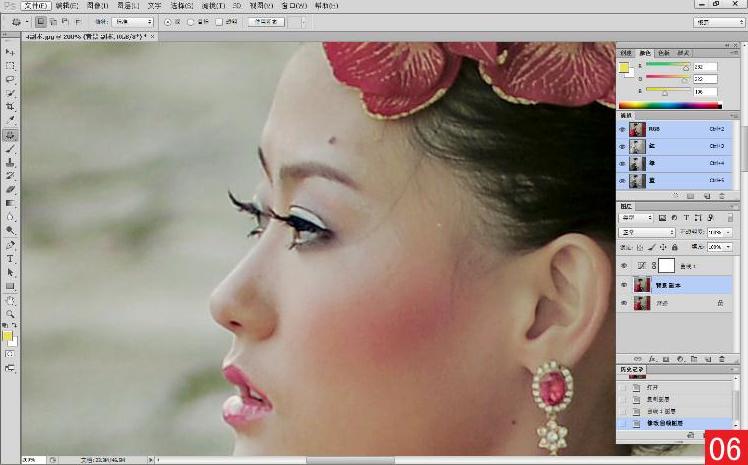The width and height of the screenshot is (748, 465).
Task: Open the 窗口(W) menu
Action: [x=294, y=6]
